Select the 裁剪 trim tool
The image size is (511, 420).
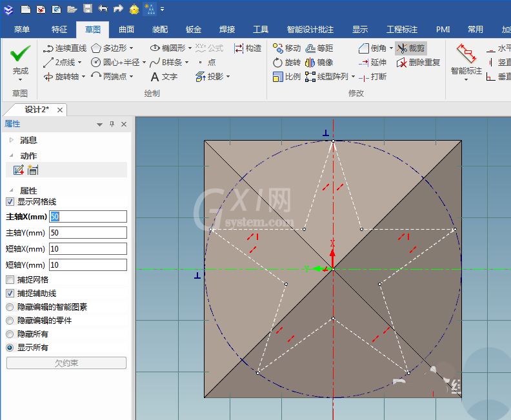point(410,48)
